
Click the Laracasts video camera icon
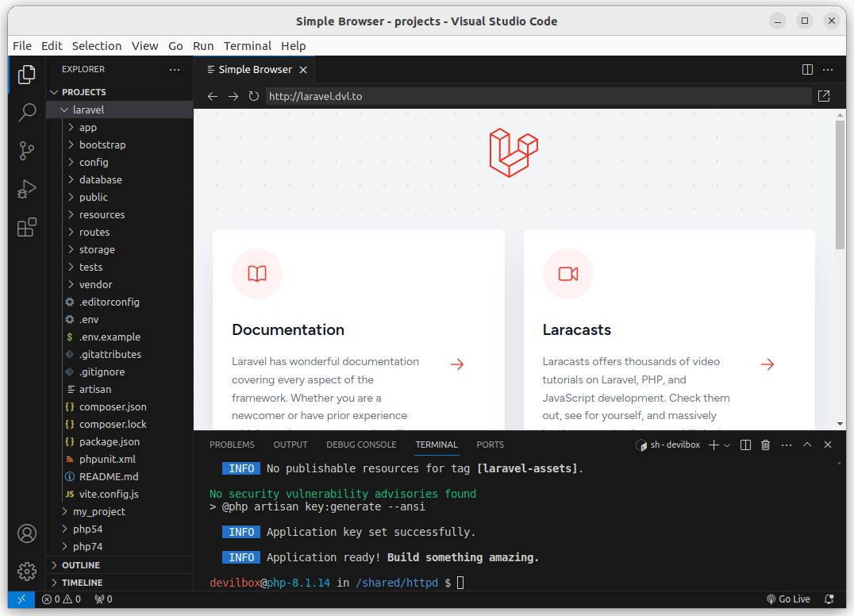coord(568,274)
